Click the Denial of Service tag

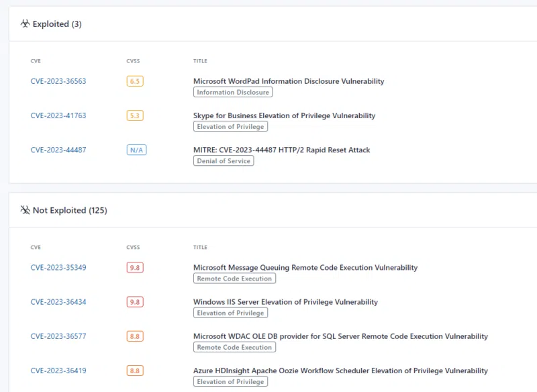223,161
